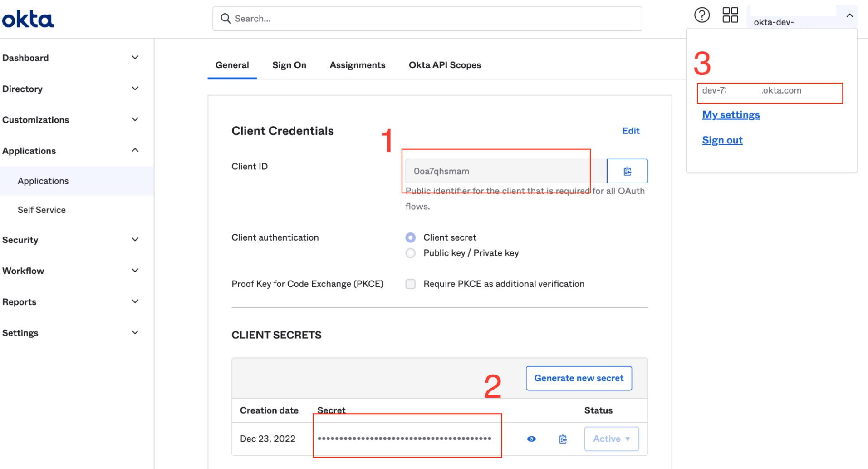Viewport: 868px width, 469px height.
Task: Open Self Service in sidebar
Action: (42, 210)
